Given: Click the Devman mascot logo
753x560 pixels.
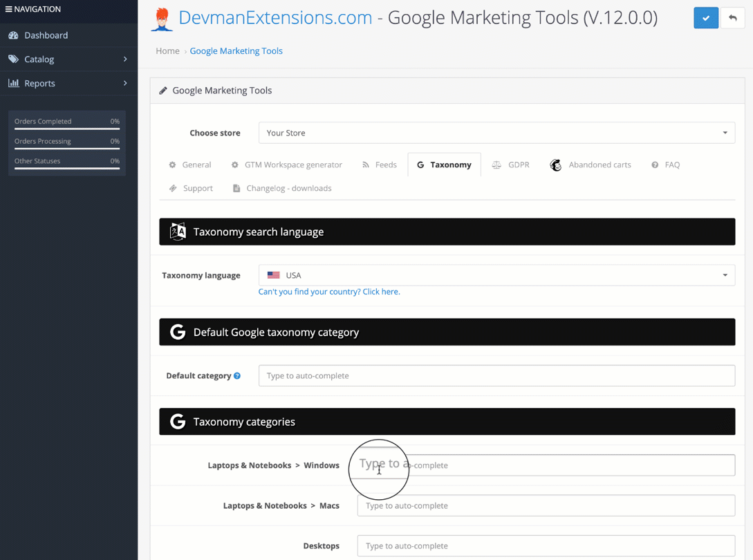Looking at the screenshot, I should click(162, 19).
